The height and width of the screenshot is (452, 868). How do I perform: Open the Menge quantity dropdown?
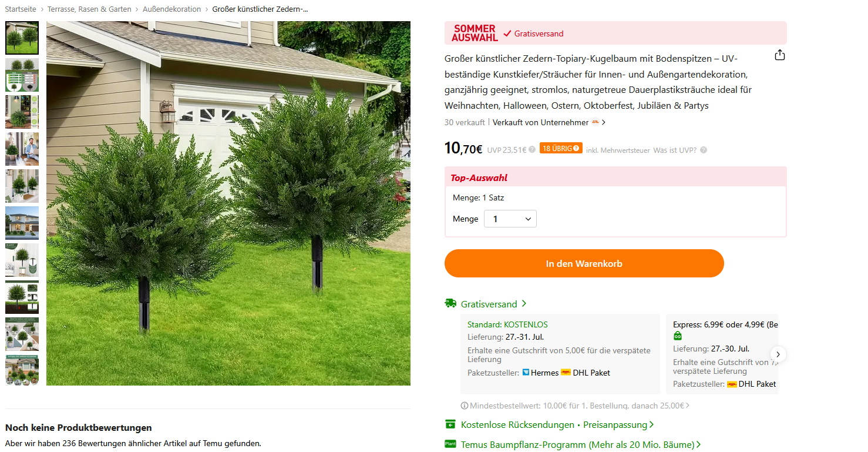coord(510,219)
